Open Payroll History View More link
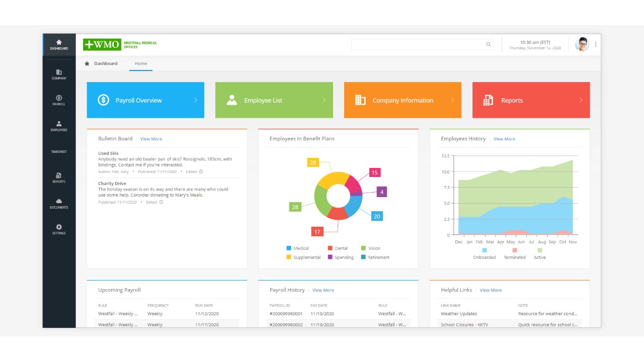This screenshot has width=644, height=362. point(323,290)
